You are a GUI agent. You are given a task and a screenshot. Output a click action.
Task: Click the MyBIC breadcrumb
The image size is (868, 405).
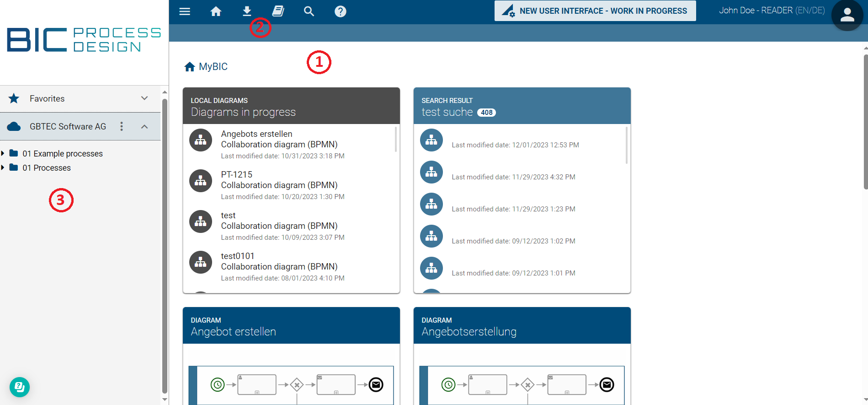(x=213, y=67)
